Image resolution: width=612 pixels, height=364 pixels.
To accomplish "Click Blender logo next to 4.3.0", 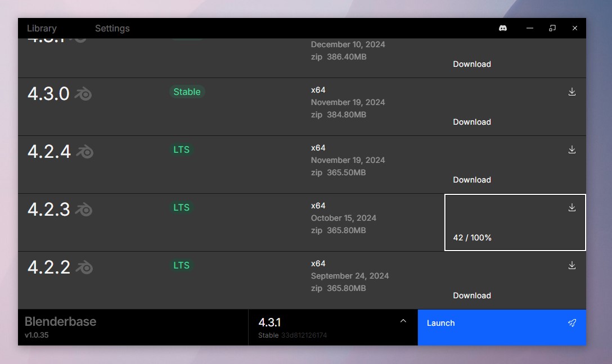I will click(83, 94).
